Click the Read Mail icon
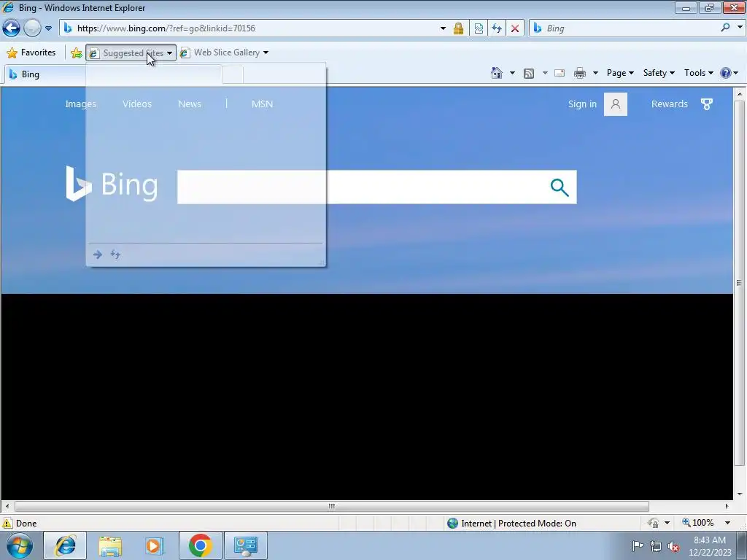Screen dimensions: 747x560 (560, 73)
